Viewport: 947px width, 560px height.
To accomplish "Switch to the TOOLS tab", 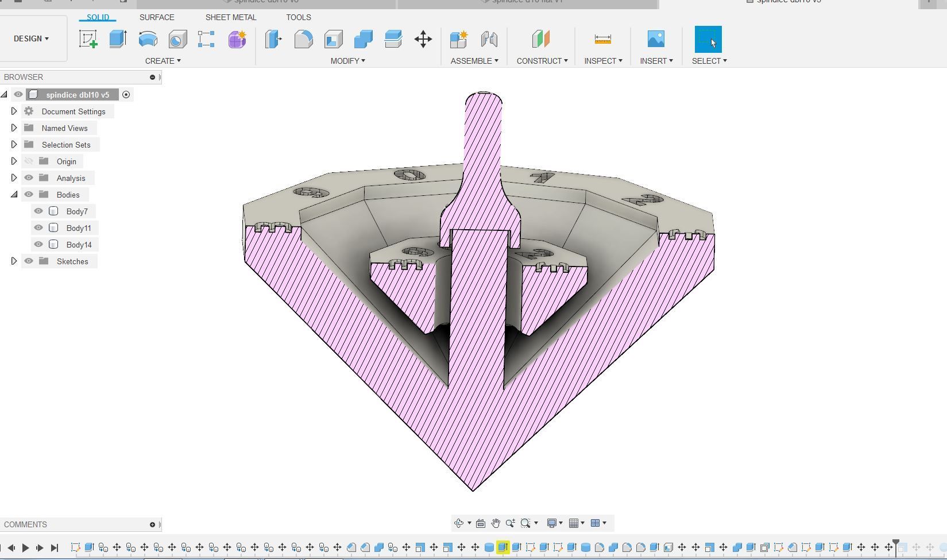I will [299, 17].
